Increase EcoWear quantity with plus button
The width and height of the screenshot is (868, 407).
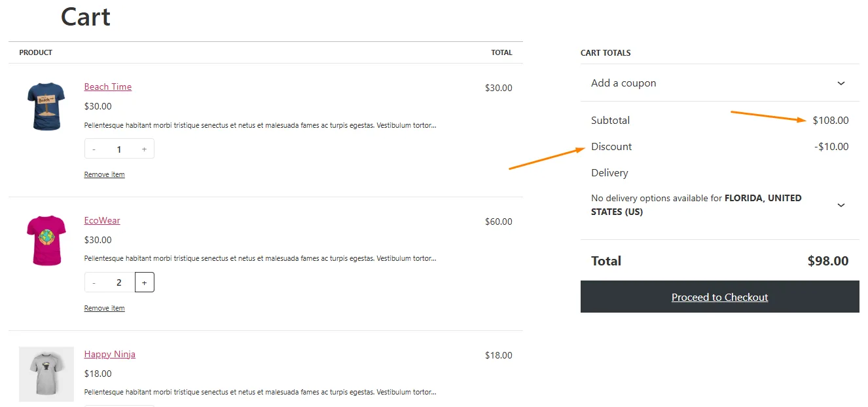click(144, 282)
